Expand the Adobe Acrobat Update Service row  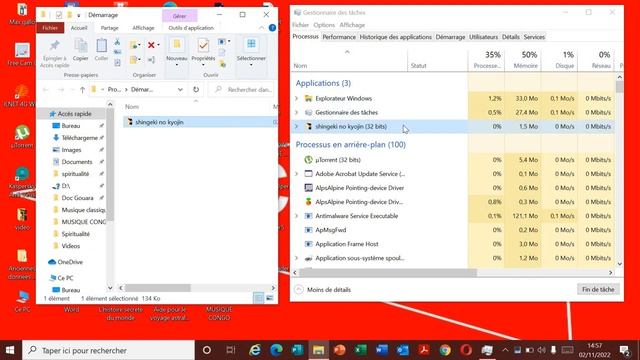[297, 174]
